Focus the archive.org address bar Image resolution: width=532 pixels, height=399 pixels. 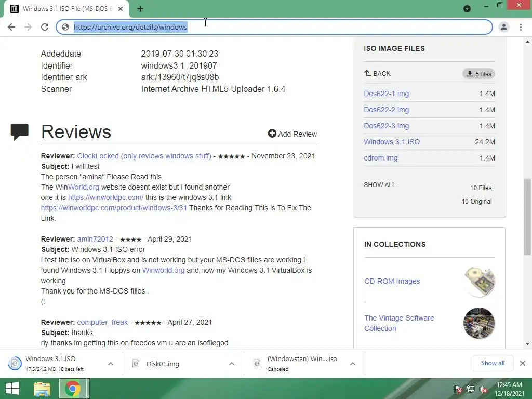tap(274, 27)
